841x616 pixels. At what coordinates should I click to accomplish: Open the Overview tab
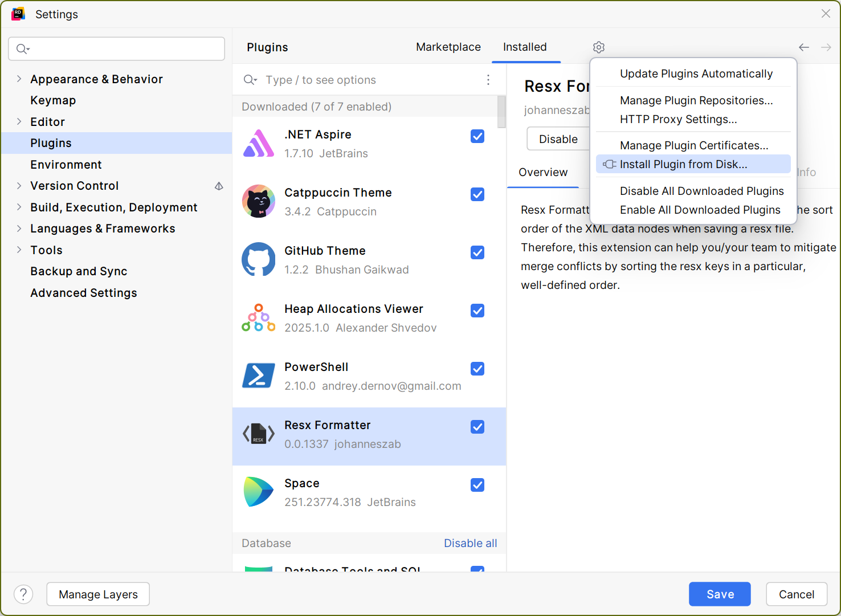click(543, 172)
